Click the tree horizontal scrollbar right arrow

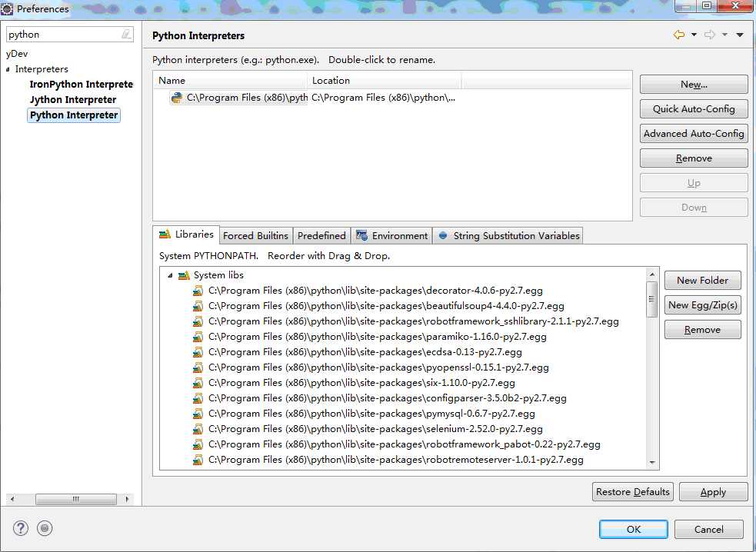coord(127,499)
